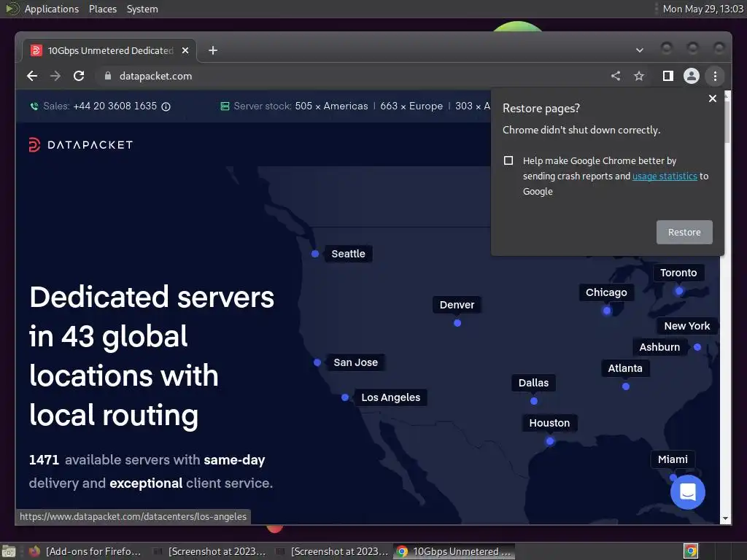This screenshot has height=560, width=747.
Task: Open the Chrome profile avatar
Action: tap(692, 76)
